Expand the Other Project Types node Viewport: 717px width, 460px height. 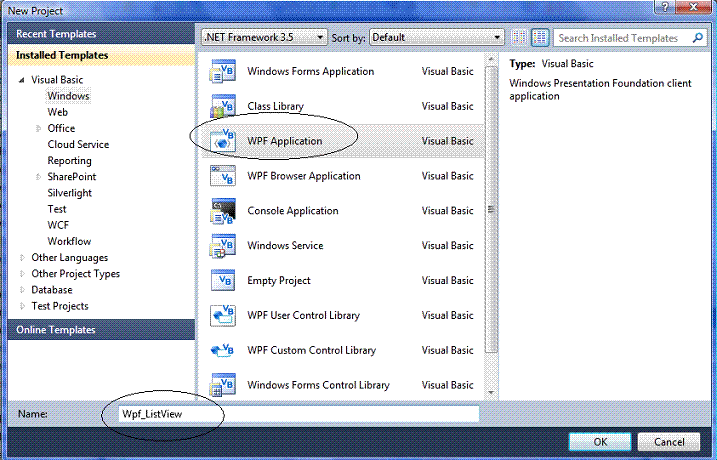point(22,274)
